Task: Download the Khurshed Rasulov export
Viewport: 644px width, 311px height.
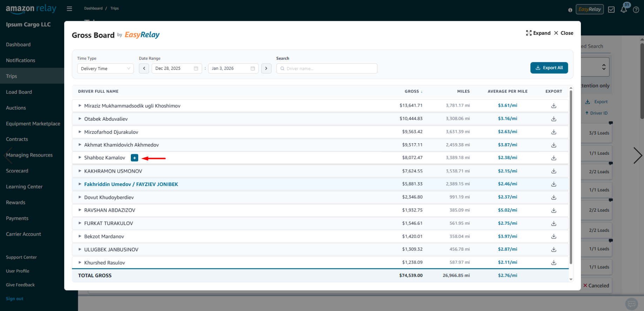Action: click(554, 263)
